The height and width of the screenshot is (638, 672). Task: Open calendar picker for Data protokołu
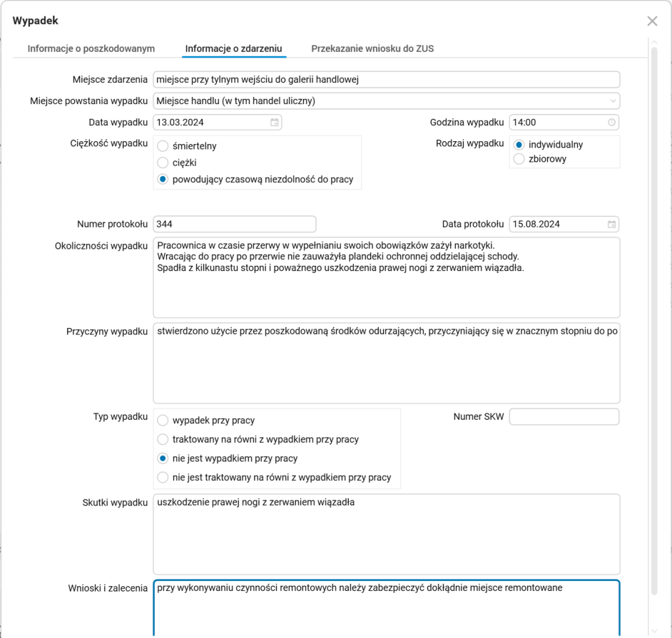click(x=611, y=224)
